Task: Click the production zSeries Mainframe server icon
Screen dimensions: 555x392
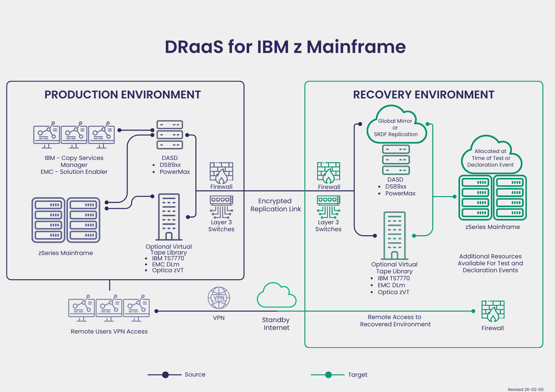Action: pyautogui.click(x=66, y=220)
